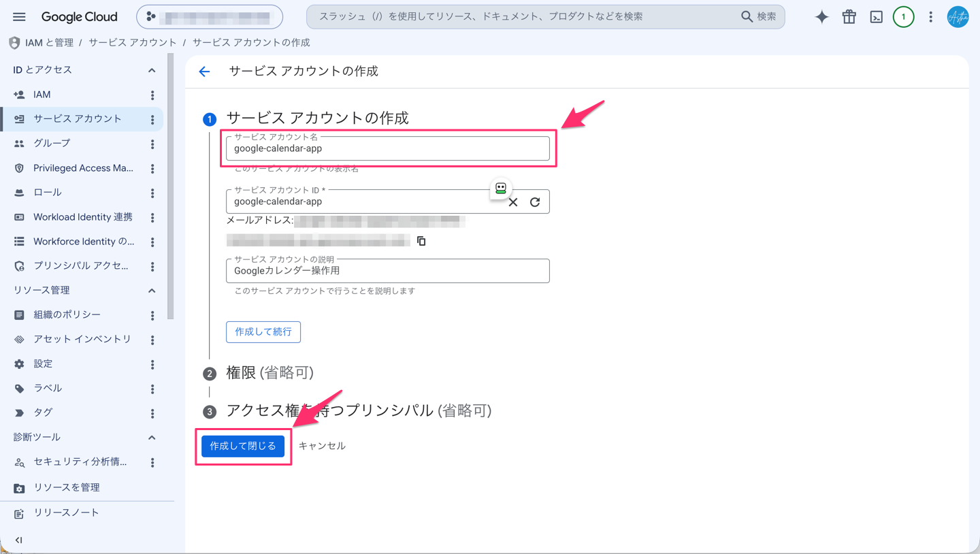Open セキュリティ分析情報 in the sidebar
The width and height of the screenshot is (980, 554).
82,462
